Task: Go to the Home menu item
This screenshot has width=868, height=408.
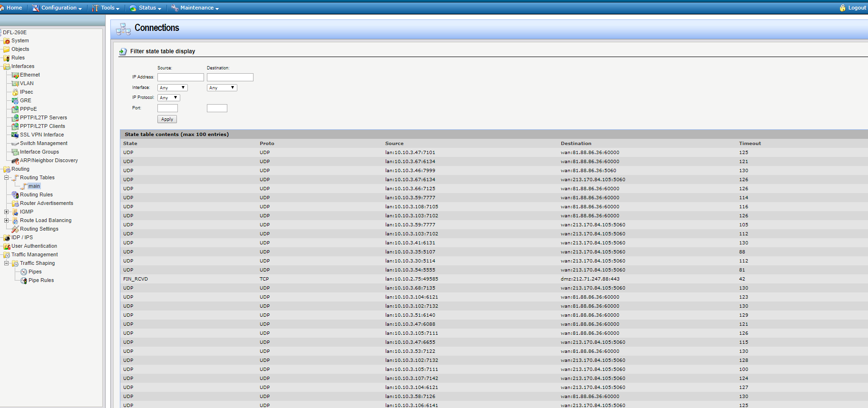Action: point(11,8)
